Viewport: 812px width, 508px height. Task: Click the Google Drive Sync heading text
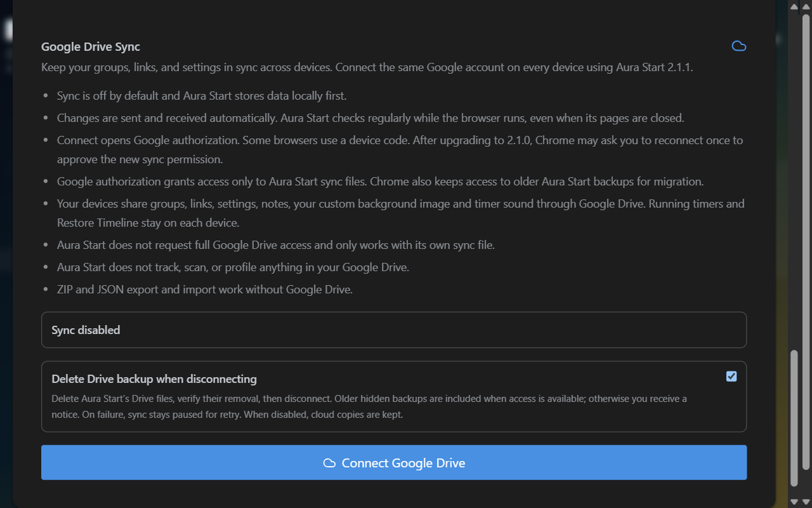pos(91,47)
